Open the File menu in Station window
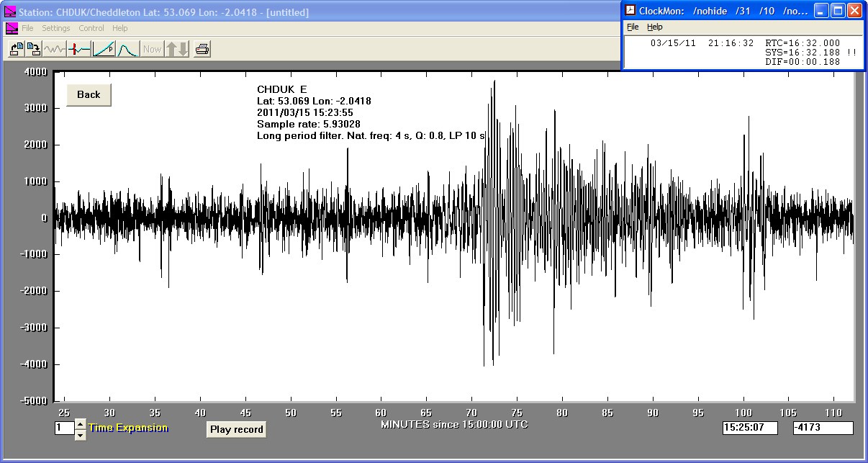 (27, 28)
